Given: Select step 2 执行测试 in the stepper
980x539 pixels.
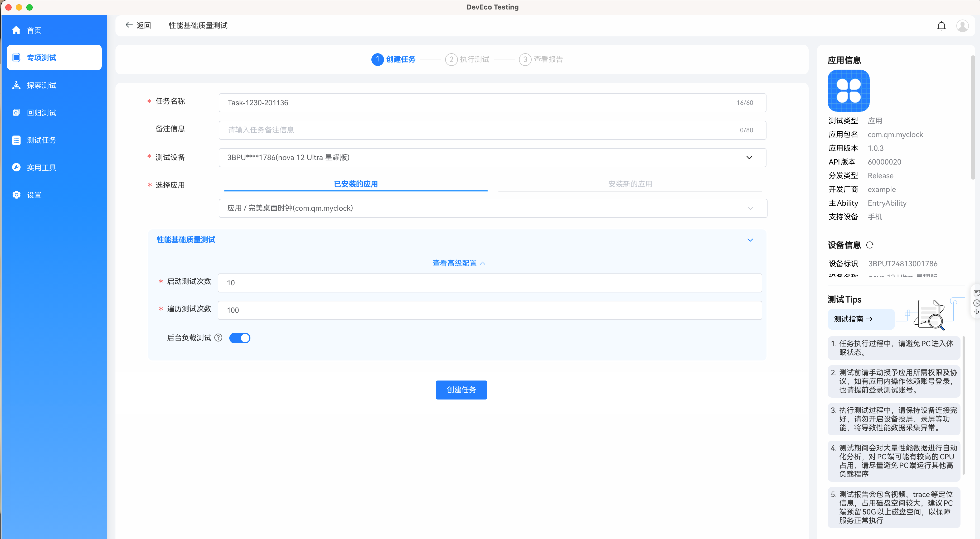Looking at the screenshot, I should tap(467, 59).
